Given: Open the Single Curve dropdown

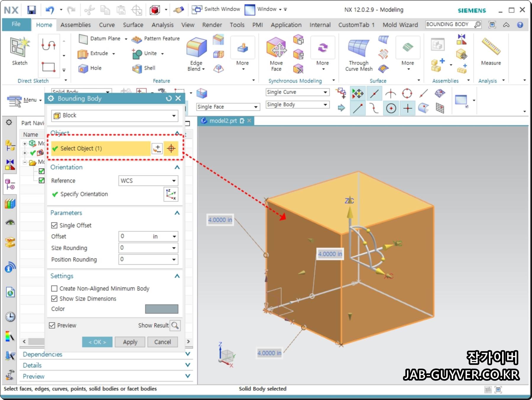Looking at the screenshot, I should (x=298, y=92).
